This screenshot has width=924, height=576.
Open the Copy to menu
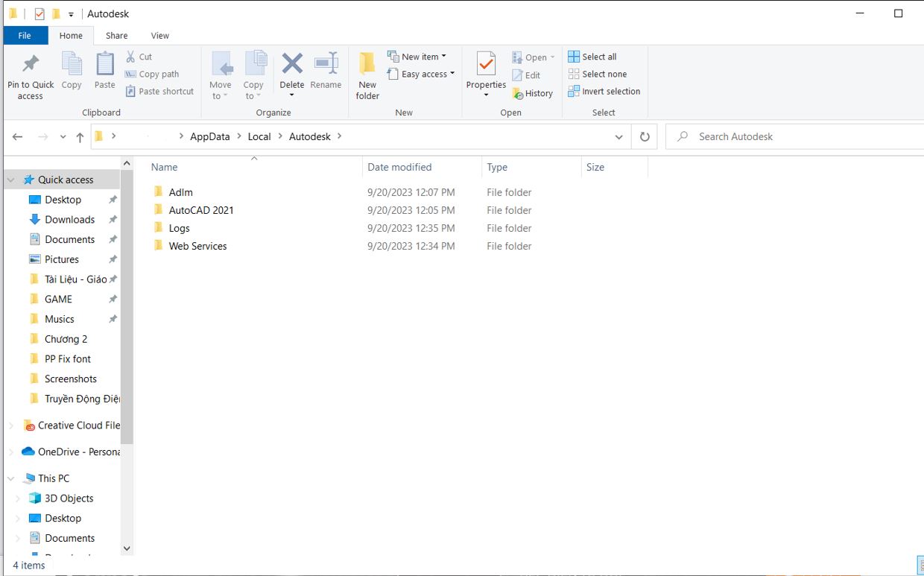click(x=253, y=75)
